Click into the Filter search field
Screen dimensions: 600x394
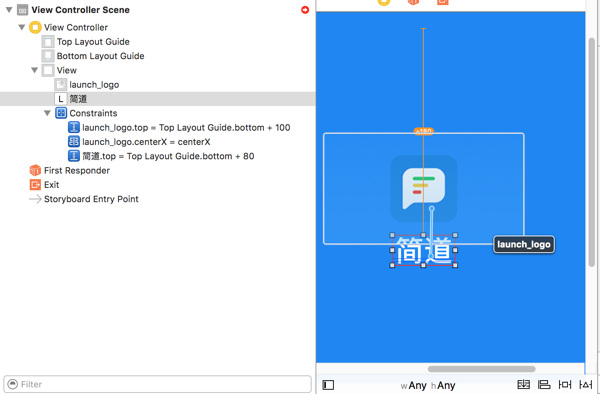[157, 384]
